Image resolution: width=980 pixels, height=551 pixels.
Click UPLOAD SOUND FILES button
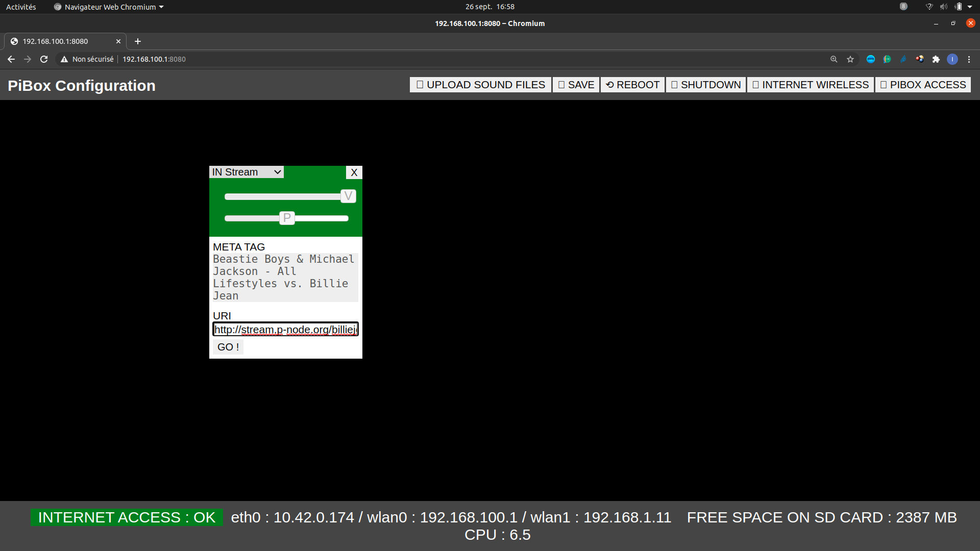(480, 85)
